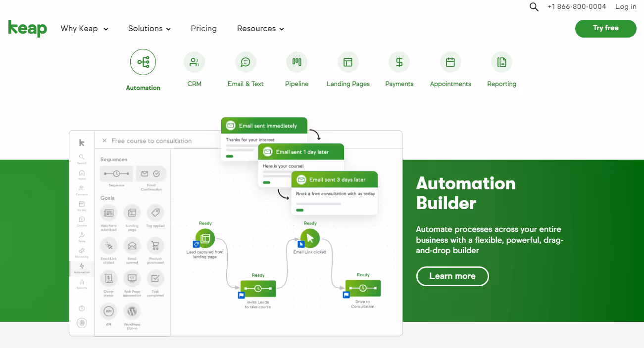Click the Goals section label

tap(107, 198)
